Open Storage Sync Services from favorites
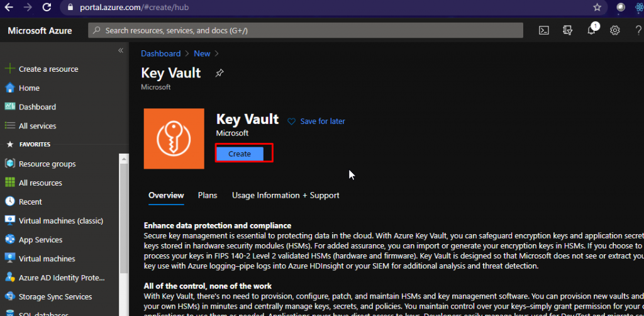The height and width of the screenshot is (316, 644). (55, 296)
